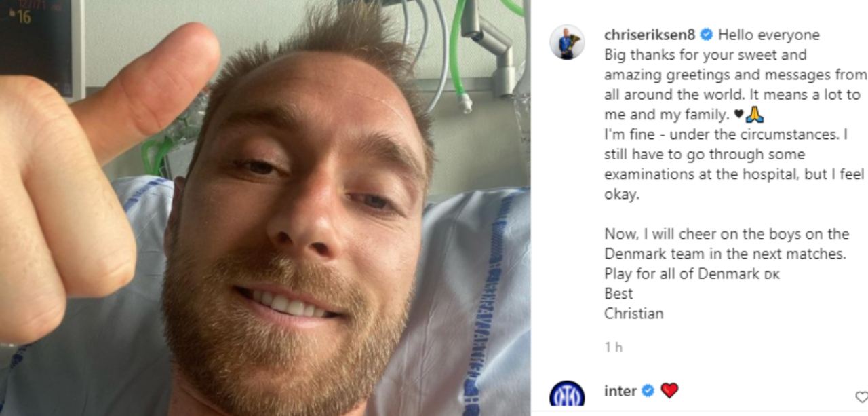868x416 pixels.
Task: Visit the chriseriksen8 username link
Action: click(x=650, y=35)
